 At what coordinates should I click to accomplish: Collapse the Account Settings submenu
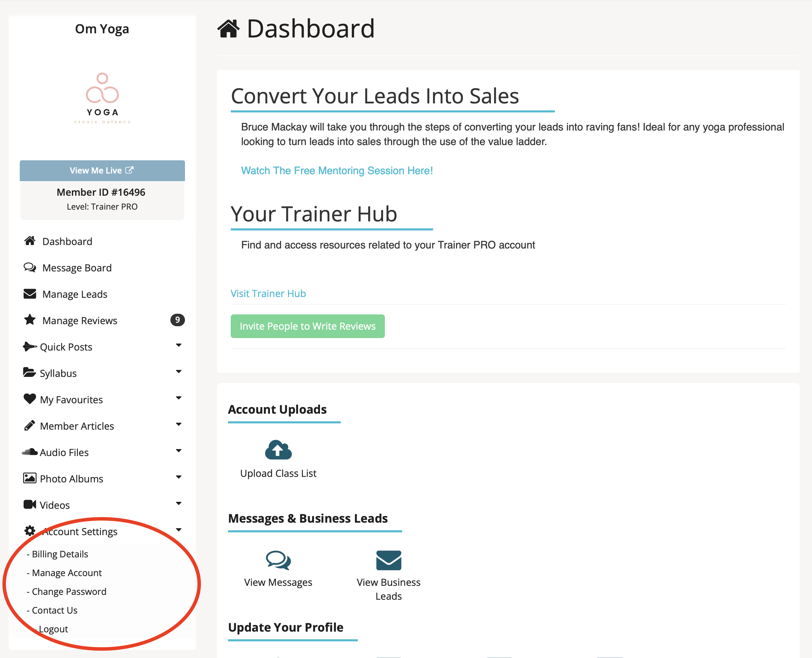tap(179, 530)
